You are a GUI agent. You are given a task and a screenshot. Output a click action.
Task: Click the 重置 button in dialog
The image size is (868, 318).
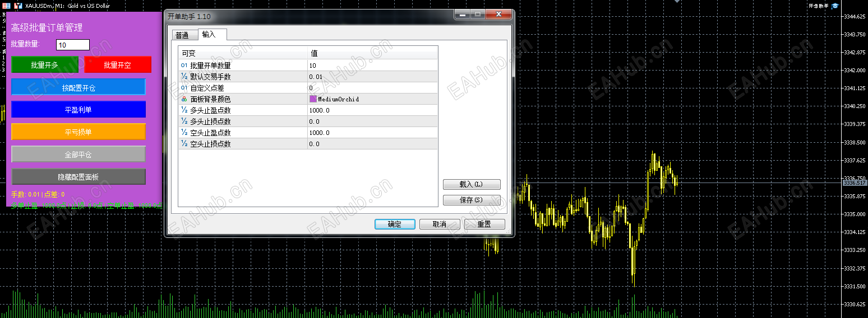[x=484, y=224]
